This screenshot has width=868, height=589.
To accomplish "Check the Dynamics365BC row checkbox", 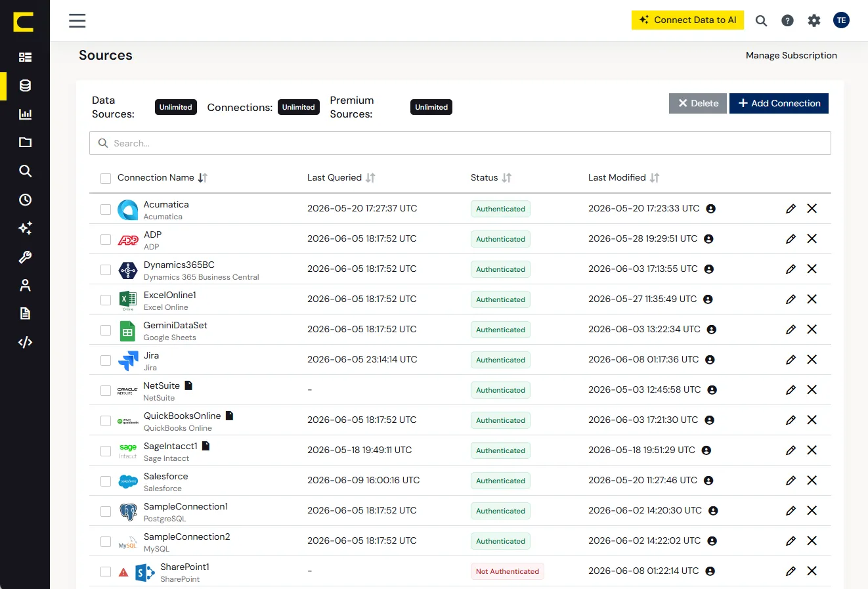I will coord(106,270).
